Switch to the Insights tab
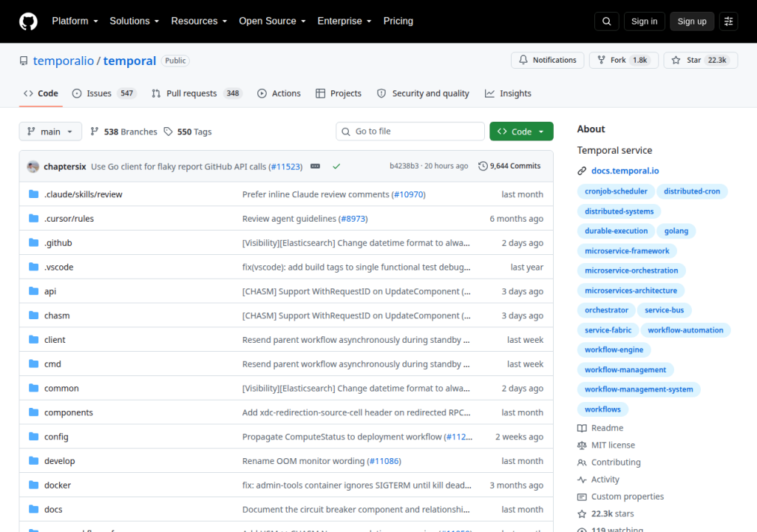 [x=508, y=93]
